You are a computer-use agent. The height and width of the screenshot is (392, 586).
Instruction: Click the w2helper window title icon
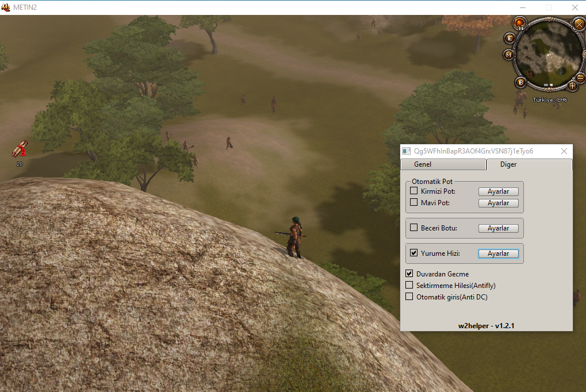click(406, 151)
